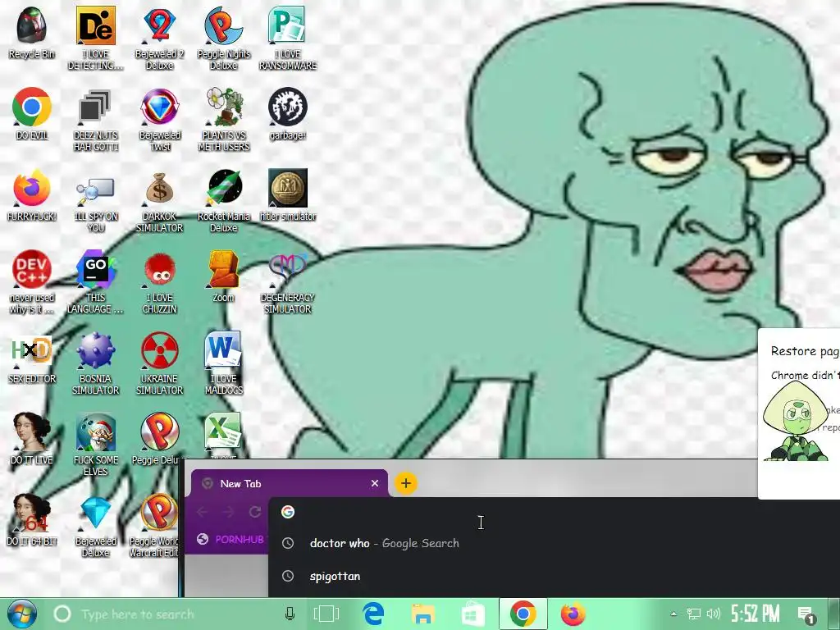Launch the Peggle World of Warcraft Edition icon
The image size is (840, 630).
tap(155, 526)
